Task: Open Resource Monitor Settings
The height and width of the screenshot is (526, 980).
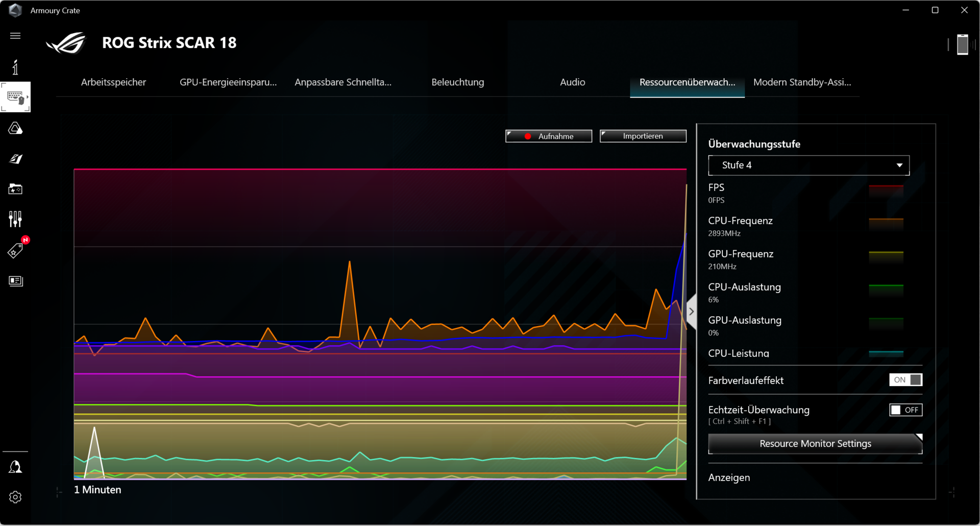Action: [x=815, y=444]
